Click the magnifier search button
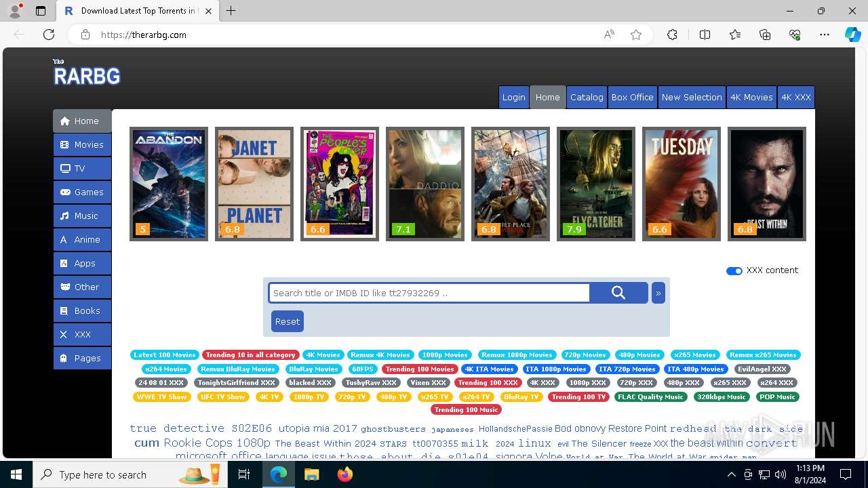Image resolution: width=868 pixels, height=488 pixels. click(x=618, y=293)
